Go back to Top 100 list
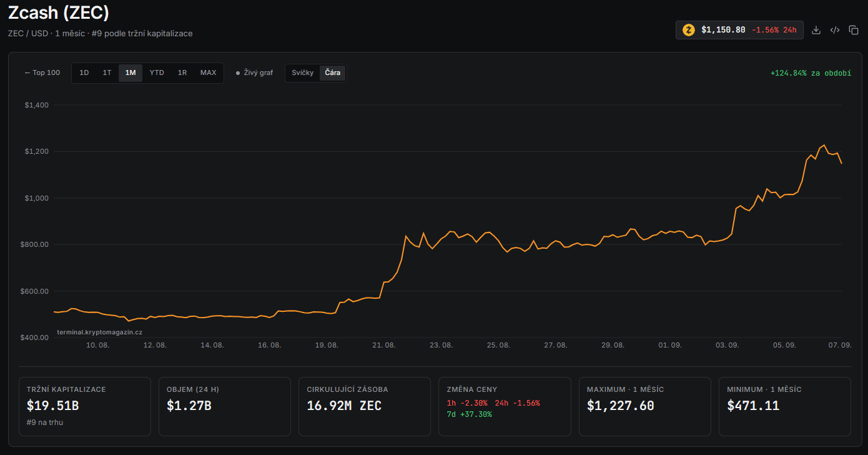Screen dimensions: 868x455 pos(42,72)
